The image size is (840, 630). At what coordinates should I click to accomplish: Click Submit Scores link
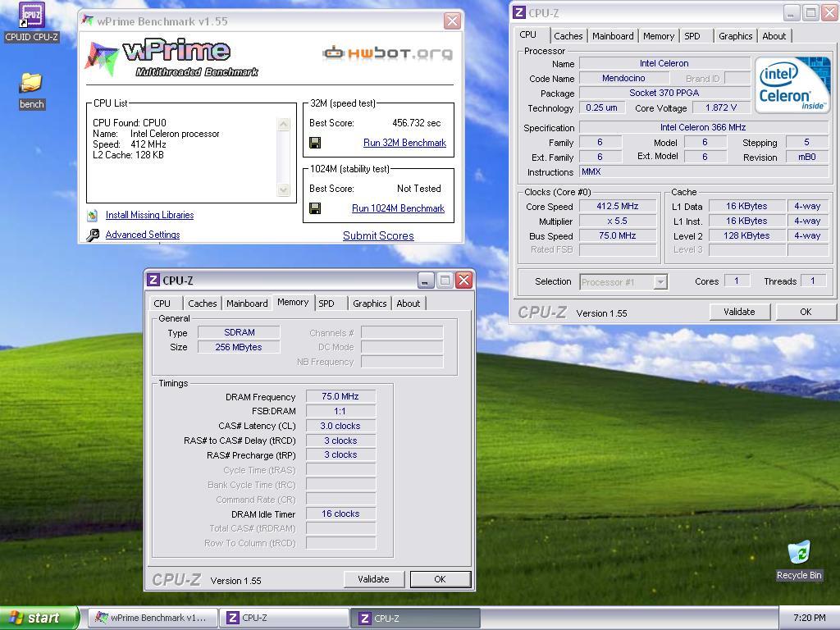coord(378,235)
